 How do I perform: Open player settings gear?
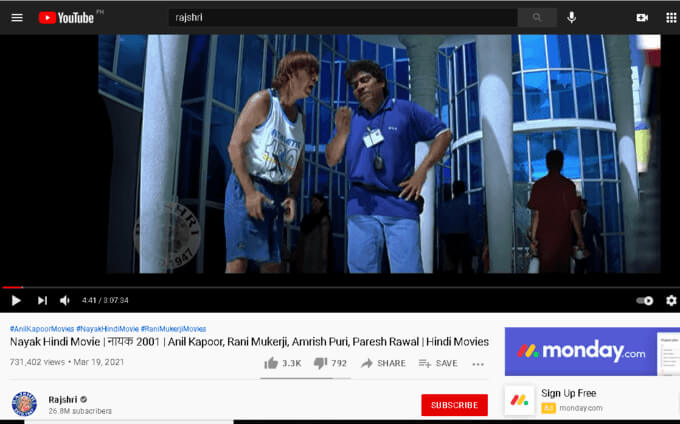click(x=671, y=300)
